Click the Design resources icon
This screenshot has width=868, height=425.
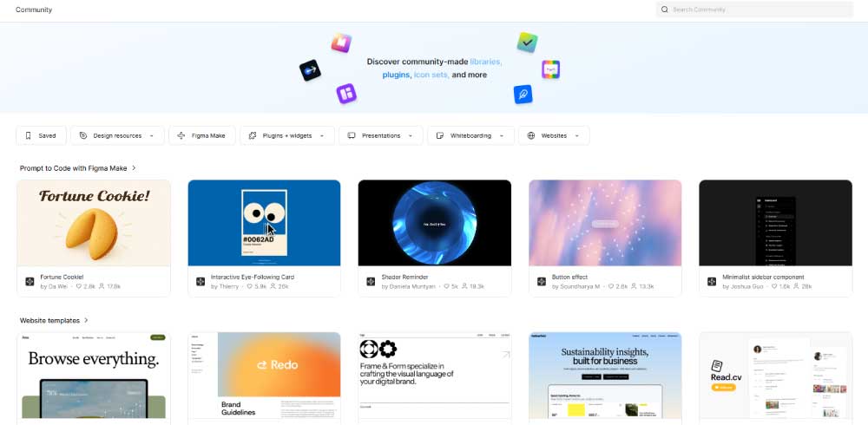tap(83, 135)
